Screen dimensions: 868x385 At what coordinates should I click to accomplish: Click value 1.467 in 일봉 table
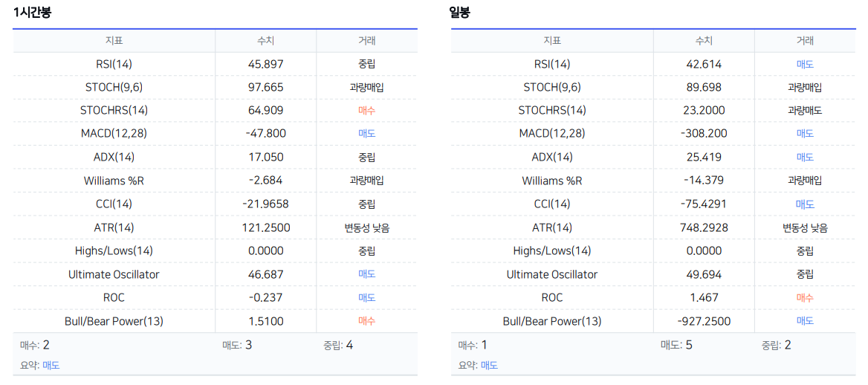click(x=704, y=297)
